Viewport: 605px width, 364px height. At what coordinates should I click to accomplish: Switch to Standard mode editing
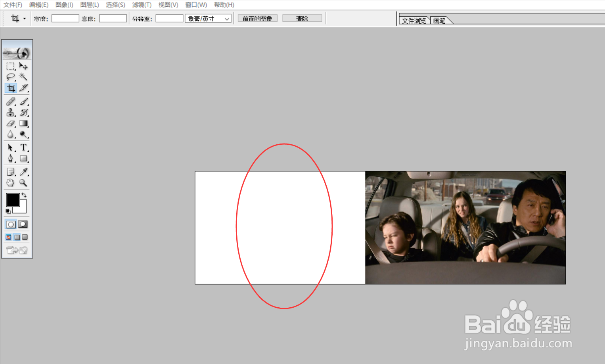(x=11, y=224)
